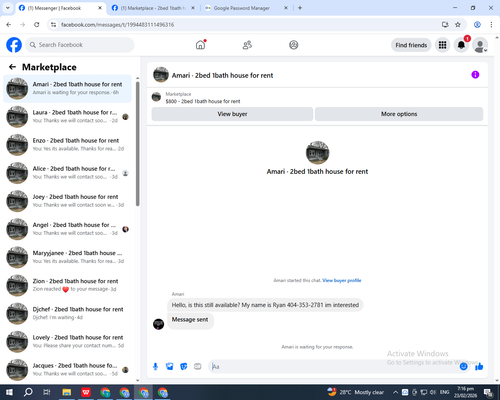
Task: Open Amari's conversation in the list
Action: pos(67,89)
